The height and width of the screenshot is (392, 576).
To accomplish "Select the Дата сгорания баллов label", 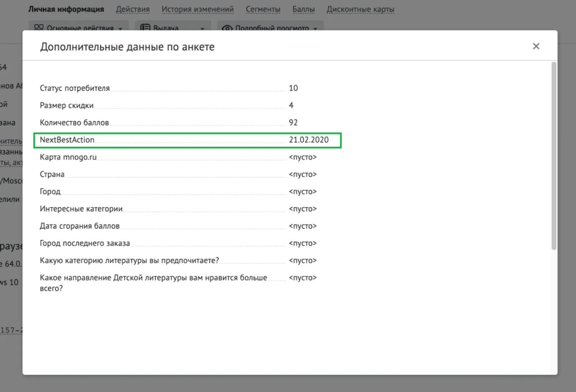I will pyautogui.click(x=80, y=226).
